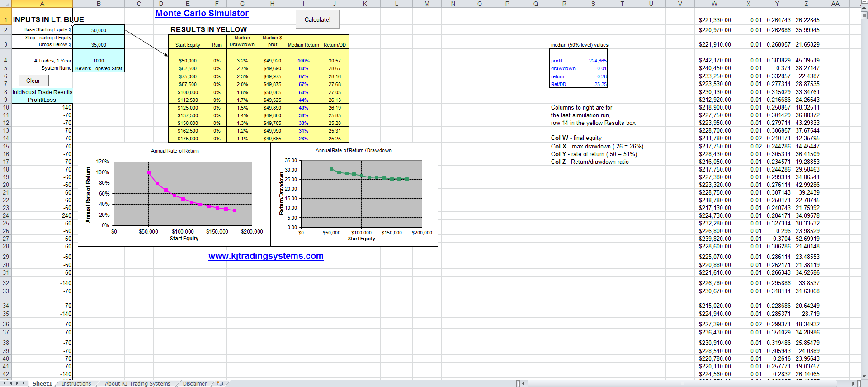Screen dimensions: 868x387
Task: Click the drawdown label in median box
Action: (x=563, y=69)
